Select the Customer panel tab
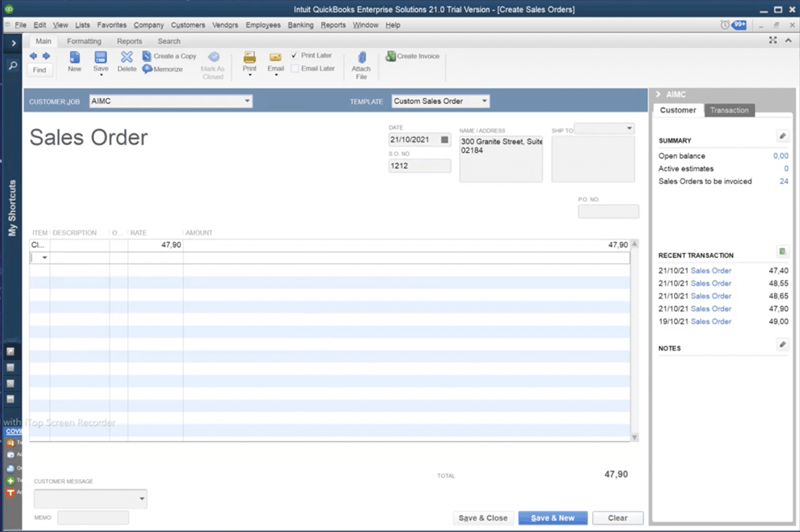This screenshot has height=532, width=800. click(678, 111)
